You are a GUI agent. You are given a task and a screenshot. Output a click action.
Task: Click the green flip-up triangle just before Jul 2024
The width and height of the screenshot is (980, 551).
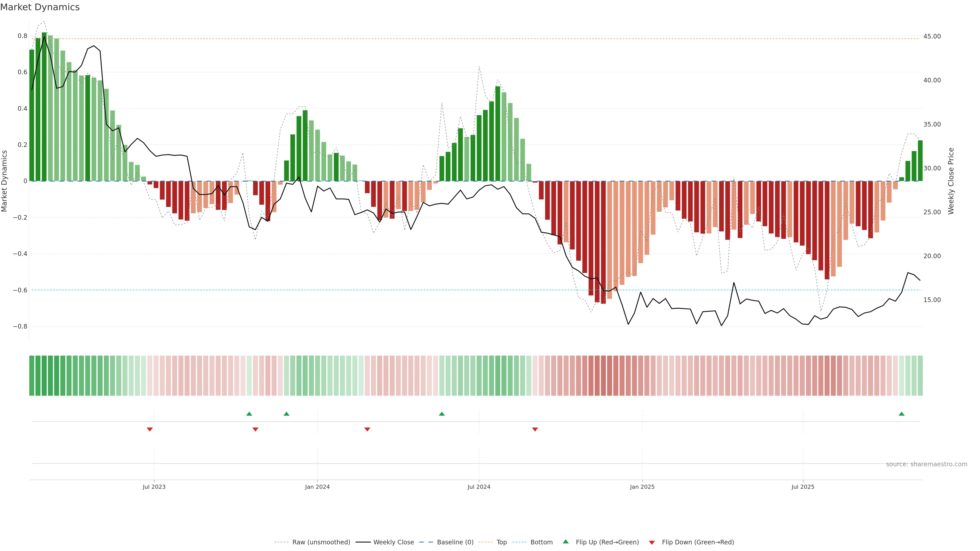click(442, 414)
